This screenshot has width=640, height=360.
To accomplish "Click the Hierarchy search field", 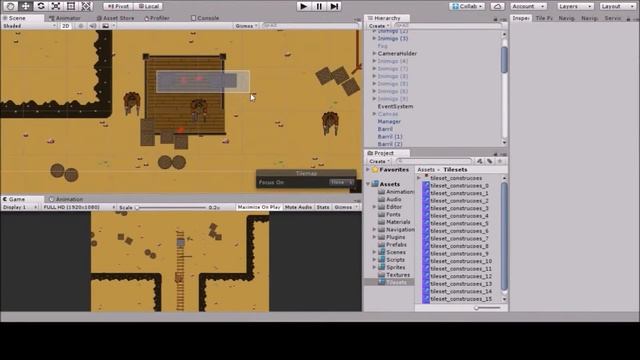I will [x=448, y=26].
